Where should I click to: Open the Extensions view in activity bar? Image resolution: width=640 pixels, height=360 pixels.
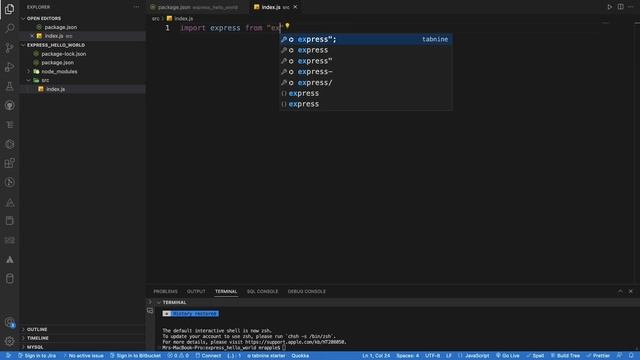9,163
